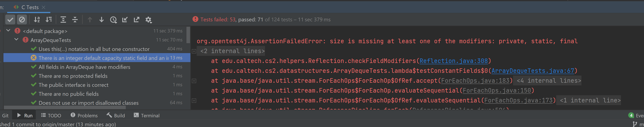Toggle the Show Passed tests checkmark button
This screenshot has height=127, width=644.
pos(10,20)
